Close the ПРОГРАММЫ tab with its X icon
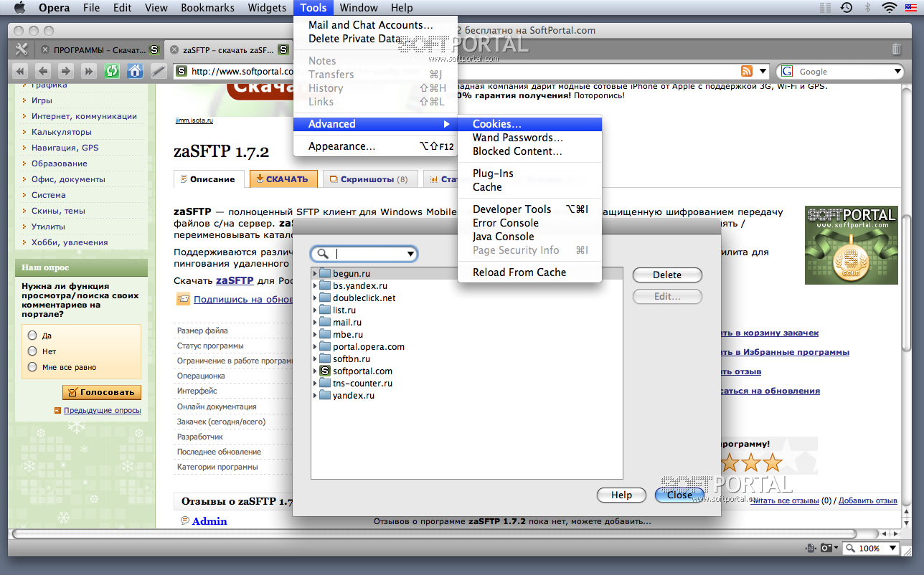This screenshot has height=575, width=924. 45,50
